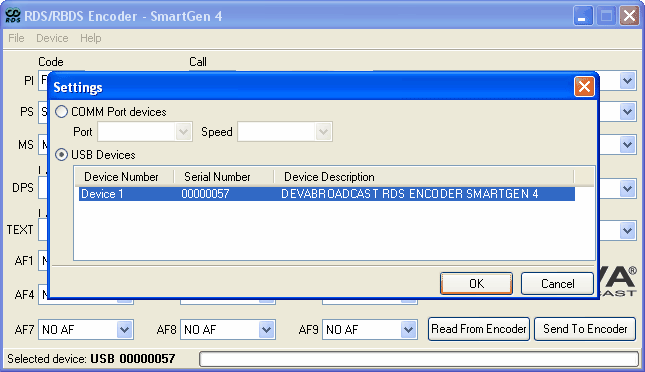Click the status bar progress field

[419, 359]
